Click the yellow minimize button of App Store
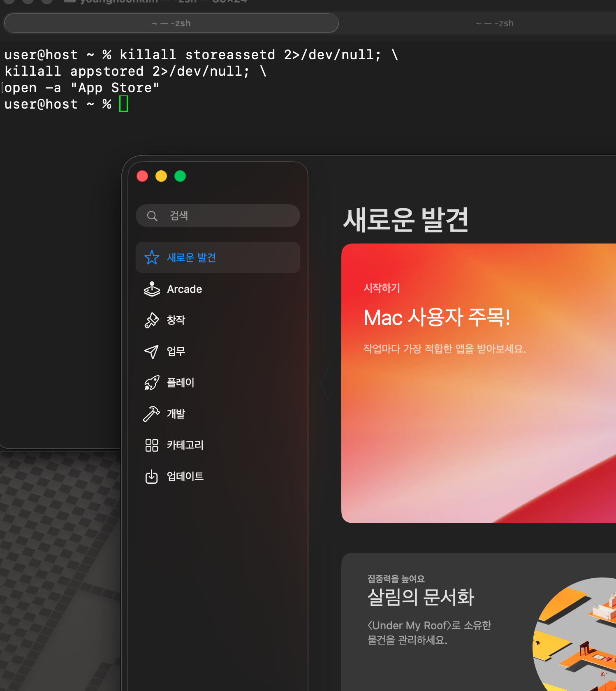The height and width of the screenshot is (691, 616). [161, 176]
